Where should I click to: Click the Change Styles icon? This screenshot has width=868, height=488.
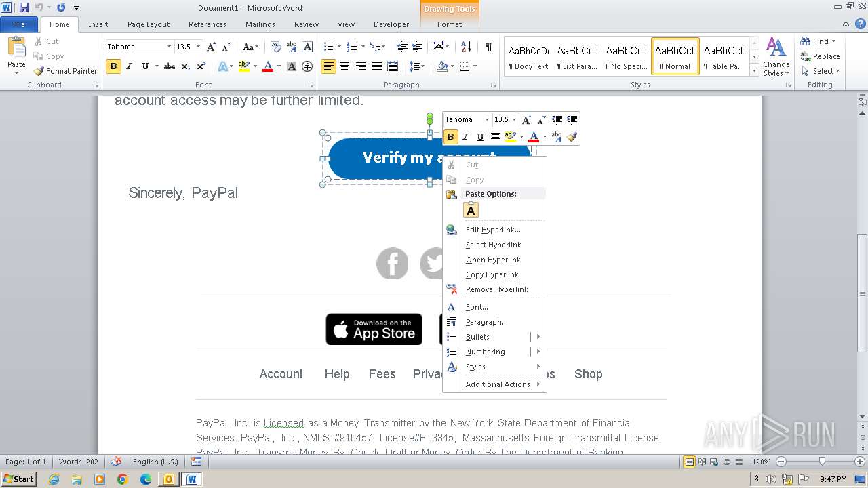pyautogui.click(x=776, y=58)
